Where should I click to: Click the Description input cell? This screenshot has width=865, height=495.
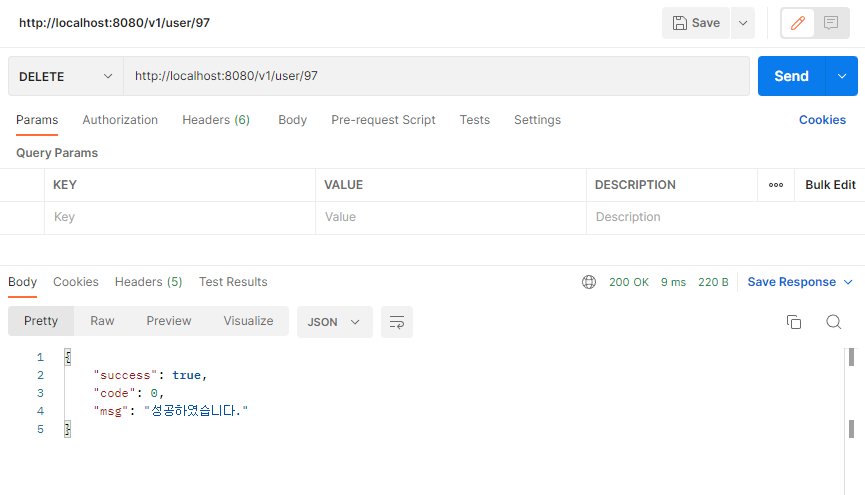tap(726, 217)
